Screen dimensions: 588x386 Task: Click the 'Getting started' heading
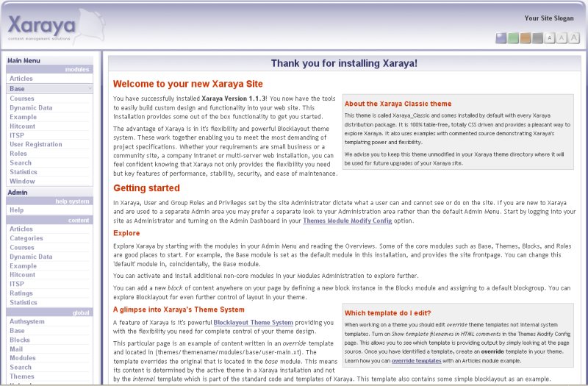point(146,188)
